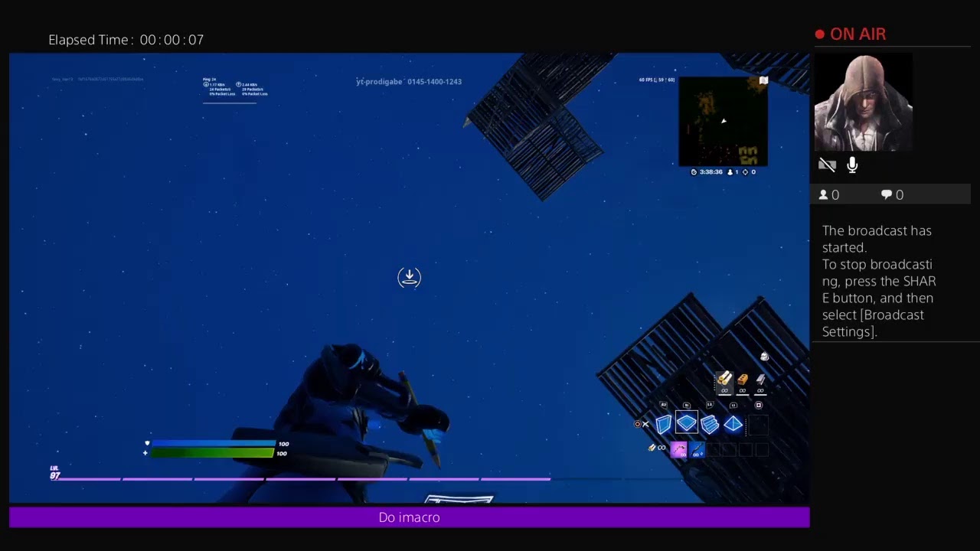Select the wall building piece
Image resolution: width=980 pixels, height=551 pixels.
663,424
